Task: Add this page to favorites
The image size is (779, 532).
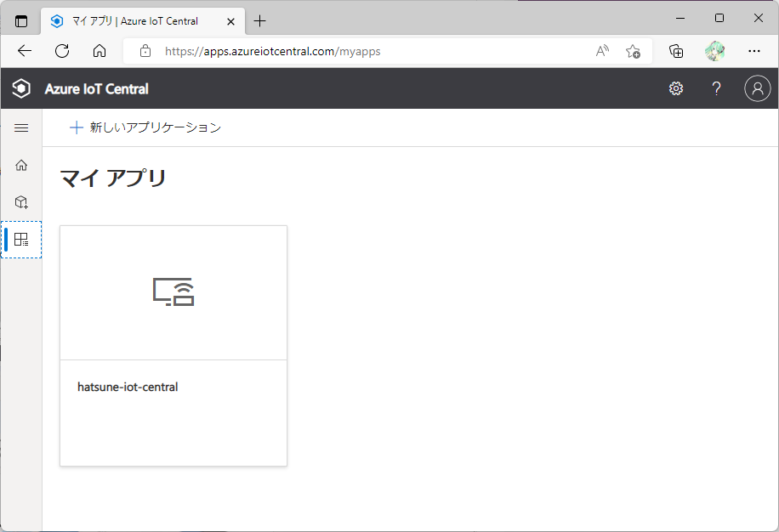Action: [x=633, y=51]
